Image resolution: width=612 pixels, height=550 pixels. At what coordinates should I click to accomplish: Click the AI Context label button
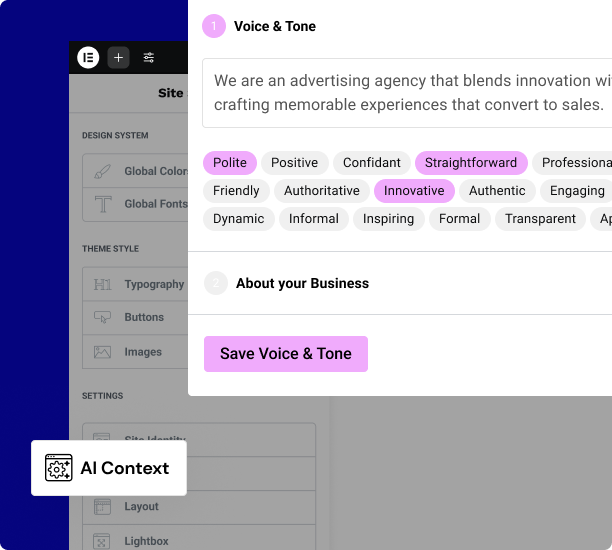click(x=124, y=468)
